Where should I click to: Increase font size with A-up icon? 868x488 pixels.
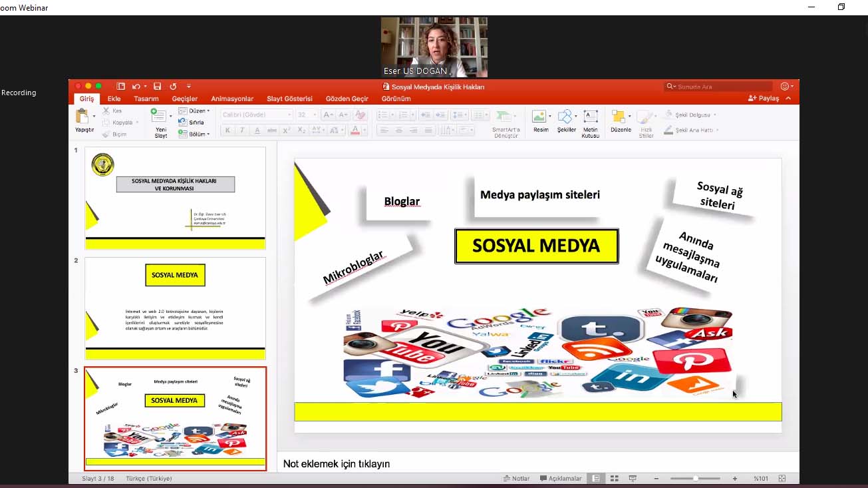click(328, 115)
